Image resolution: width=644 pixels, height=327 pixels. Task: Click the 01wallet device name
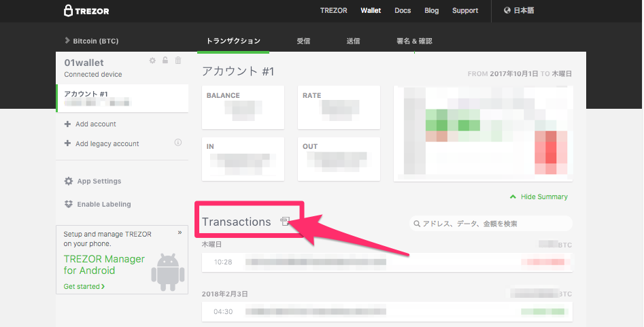click(84, 63)
